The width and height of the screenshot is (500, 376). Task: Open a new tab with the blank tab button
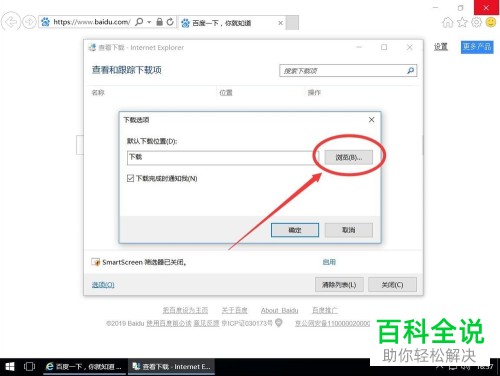click(x=292, y=23)
